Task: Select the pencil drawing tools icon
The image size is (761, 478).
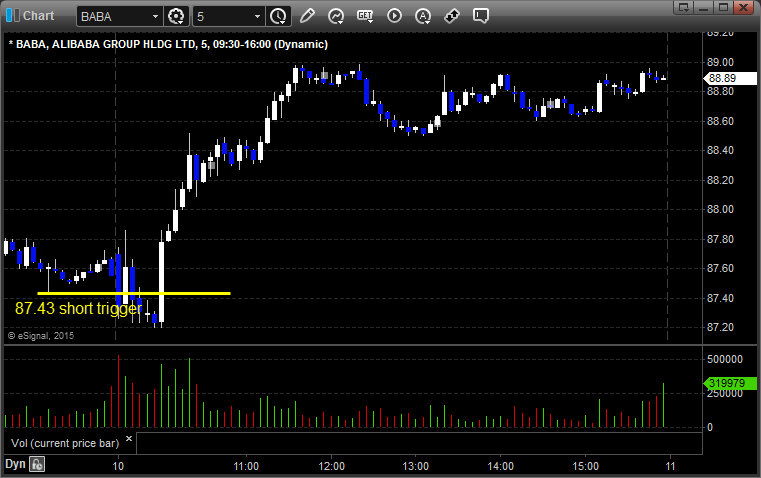Action: coord(307,16)
